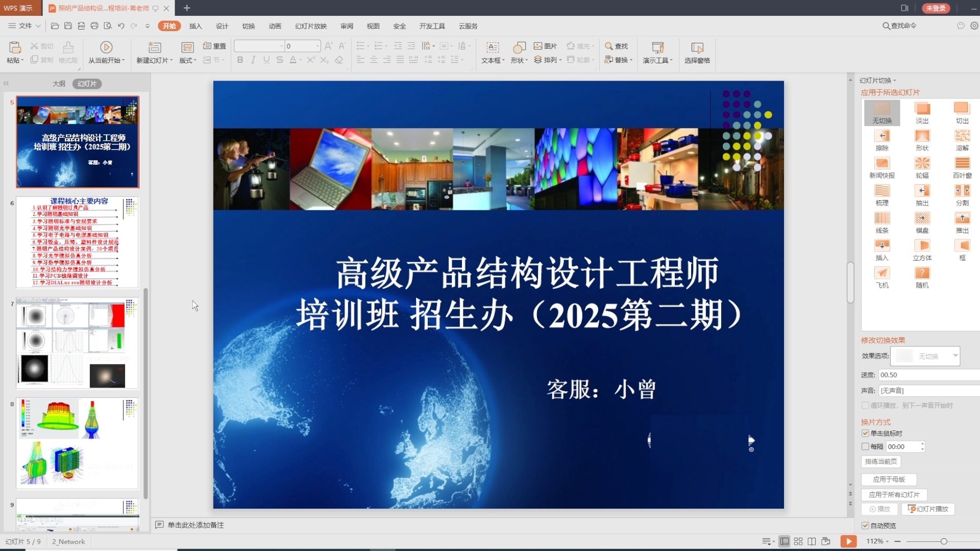The width and height of the screenshot is (980, 551).
Task: Open the 动画 Animation ribbon tab
Action: (x=275, y=26)
